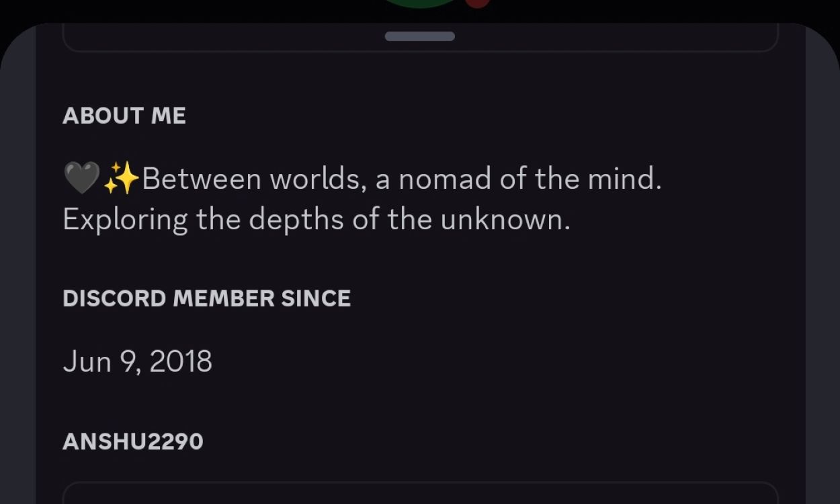
Task: Select the Discord Member Since section
Action: (207, 298)
